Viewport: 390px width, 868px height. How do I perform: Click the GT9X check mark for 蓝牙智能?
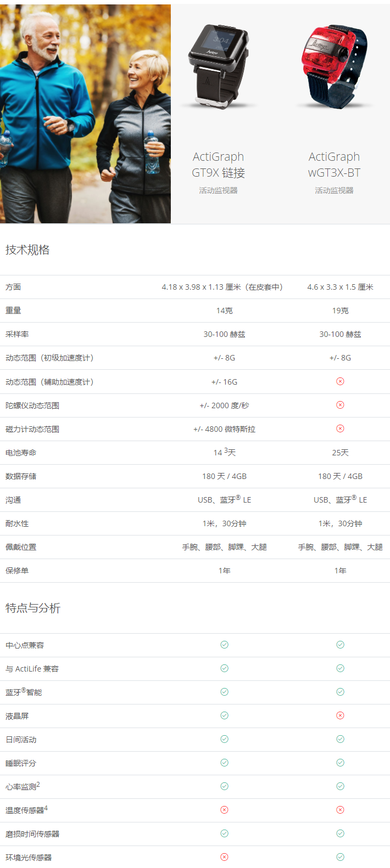(224, 692)
